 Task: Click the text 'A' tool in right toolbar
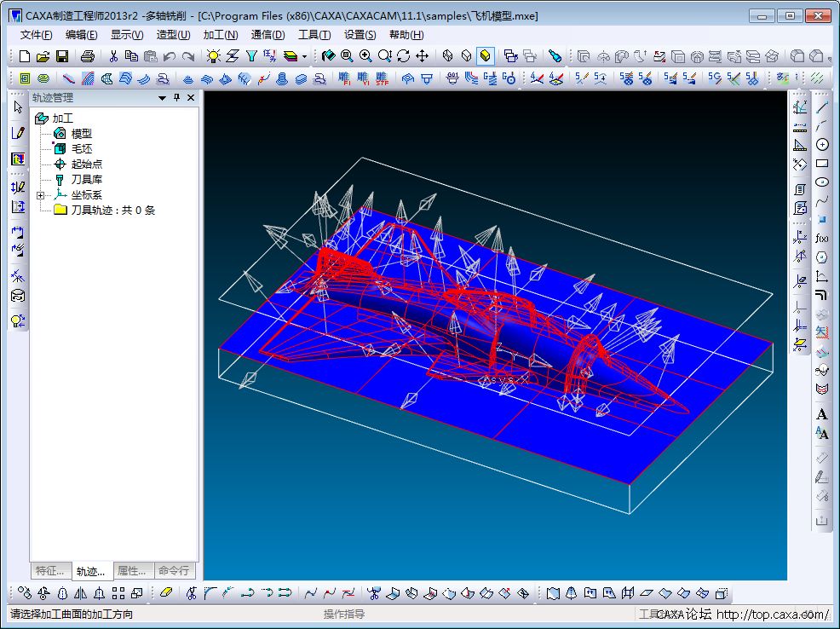click(822, 415)
